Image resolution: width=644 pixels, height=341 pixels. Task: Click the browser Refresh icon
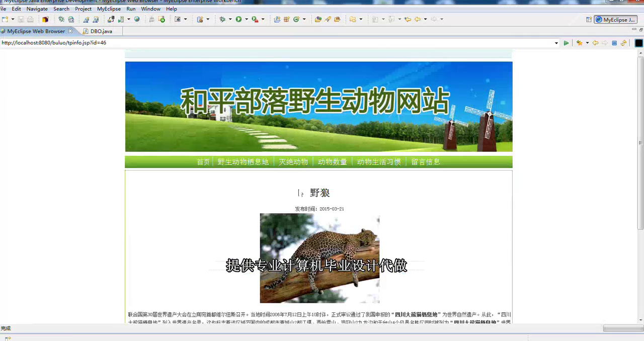pos(623,43)
